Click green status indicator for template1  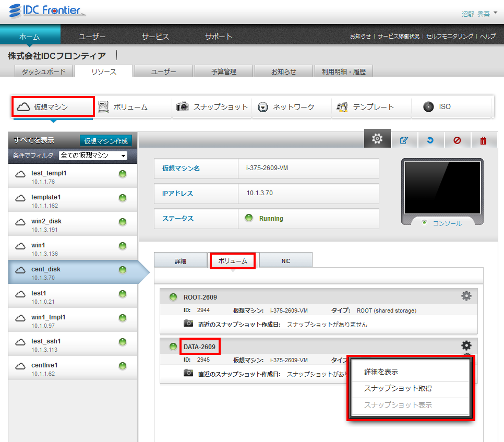[123, 198]
